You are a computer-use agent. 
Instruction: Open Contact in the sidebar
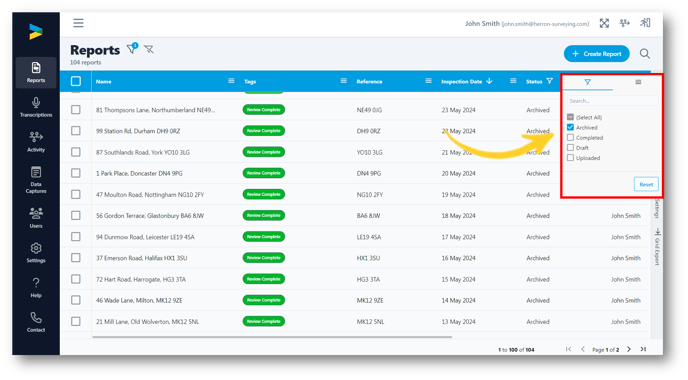(x=36, y=322)
